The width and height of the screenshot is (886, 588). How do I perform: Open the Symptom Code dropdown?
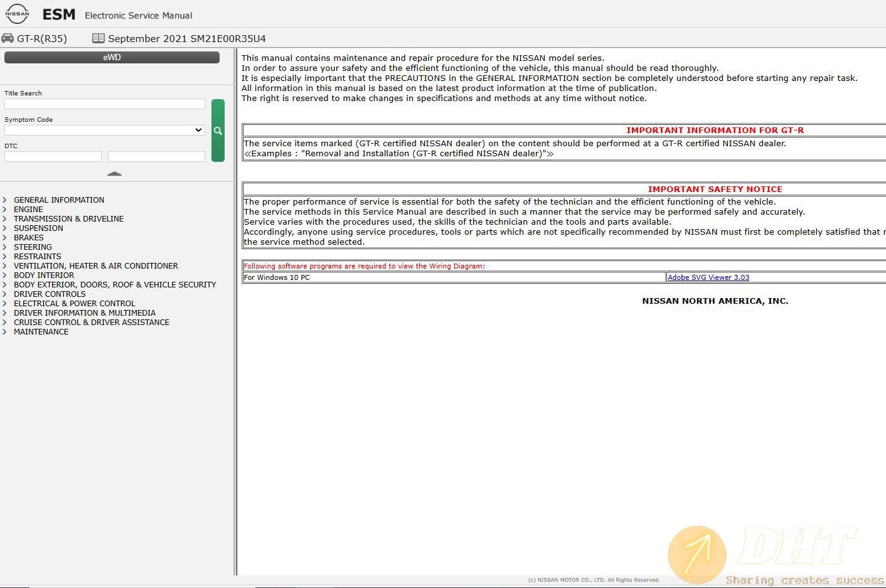coord(105,130)
